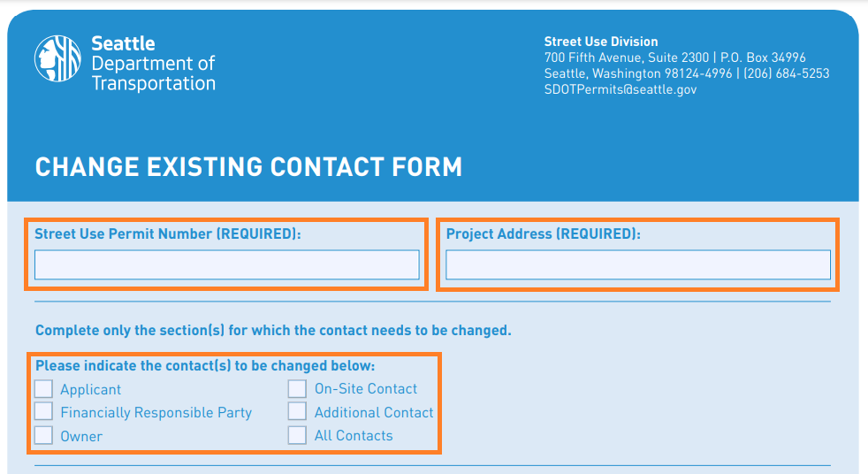This screenshot has height=474, width=868.
Task: Enable the Owner checkbox
Action: pos(43,435)
